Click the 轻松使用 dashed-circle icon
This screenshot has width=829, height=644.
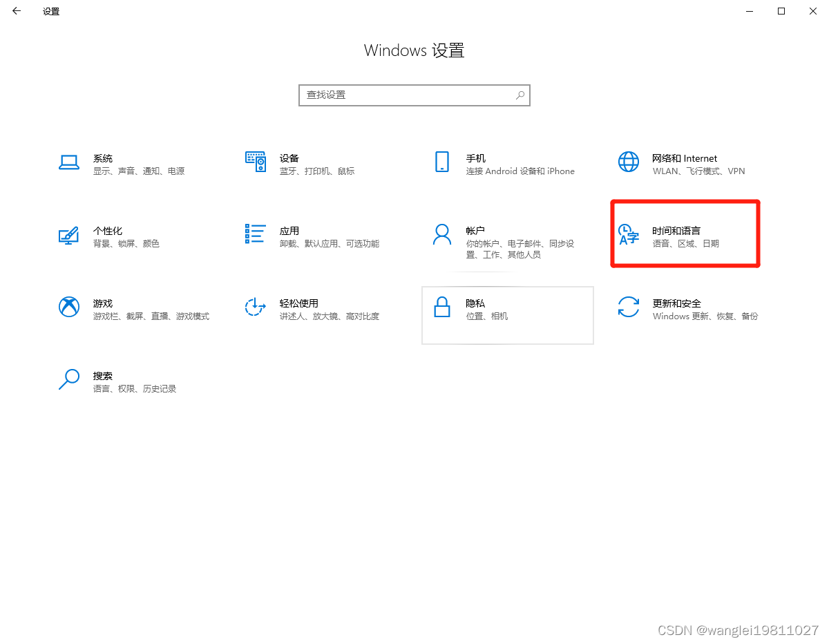[x=256, y=307]
